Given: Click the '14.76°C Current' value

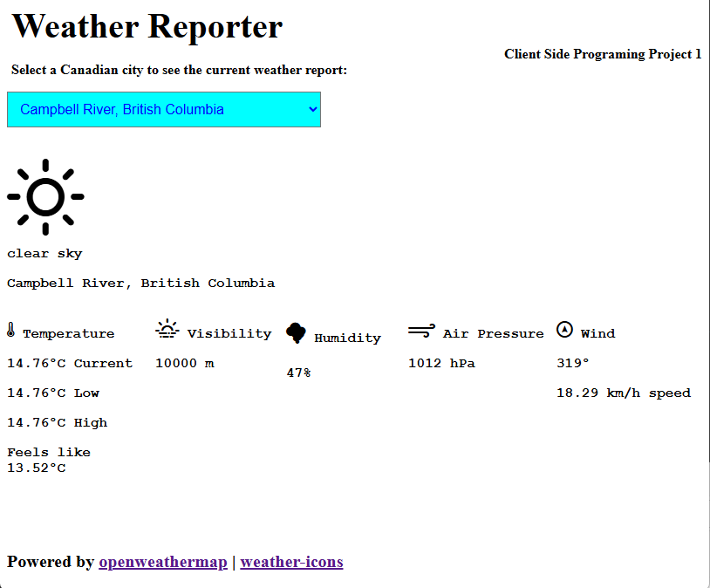Looking at the screenshot, I should (70, 363).
